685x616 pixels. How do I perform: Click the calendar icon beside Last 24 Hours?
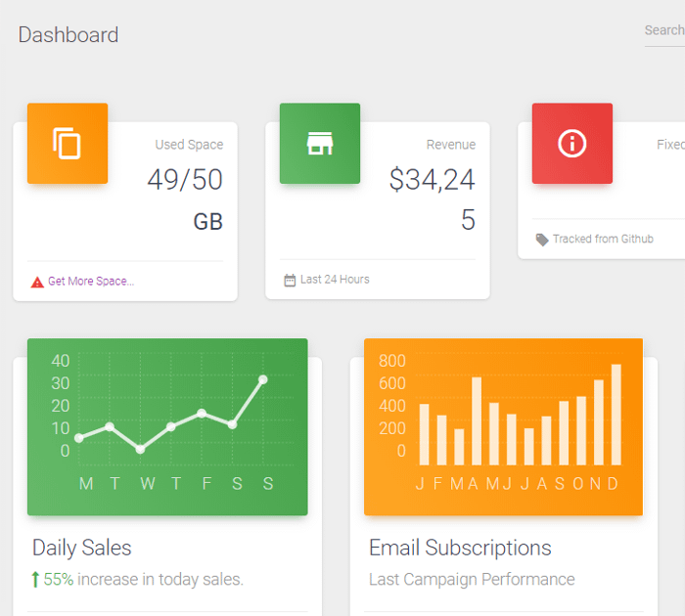pyautogui.click(x=290, y=280)
